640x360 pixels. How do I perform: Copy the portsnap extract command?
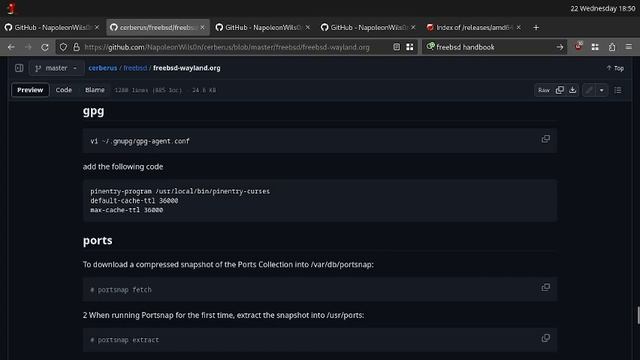pos(545,338)
